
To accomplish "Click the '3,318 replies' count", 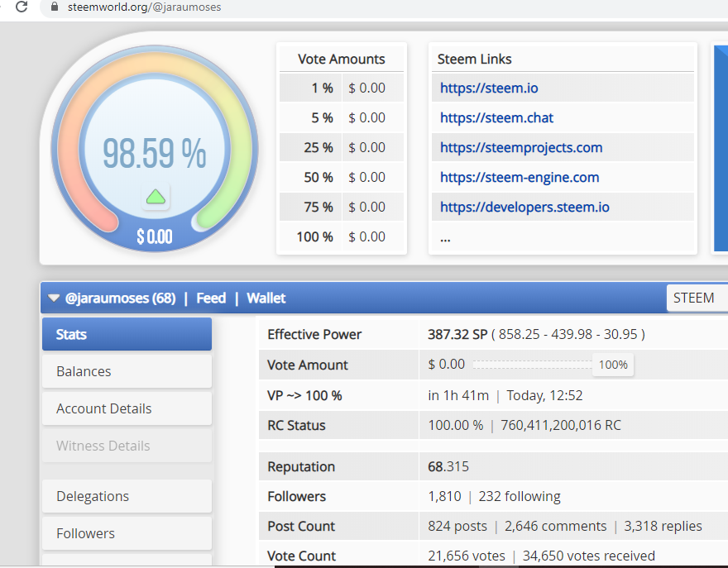I will coord(663,526).
